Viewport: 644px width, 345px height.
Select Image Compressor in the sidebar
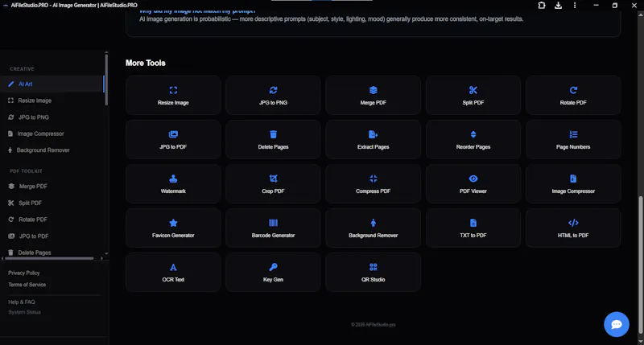[52, 133]
